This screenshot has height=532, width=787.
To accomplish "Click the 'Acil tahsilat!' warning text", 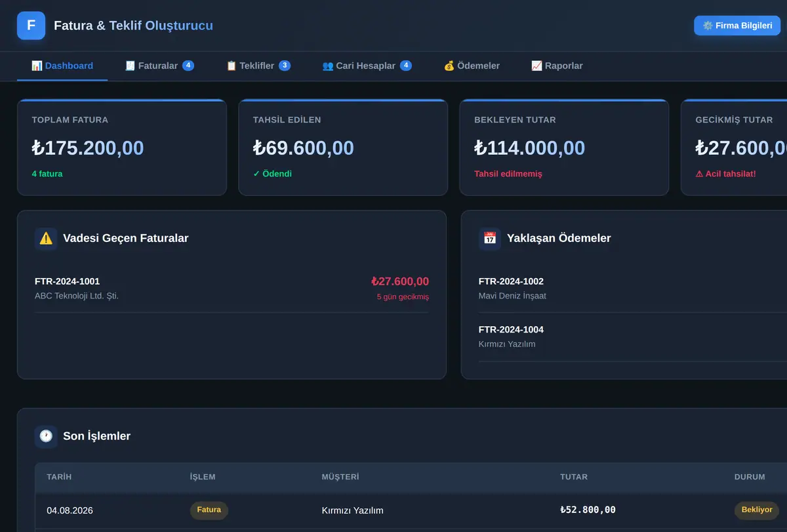I will [726, 174].
